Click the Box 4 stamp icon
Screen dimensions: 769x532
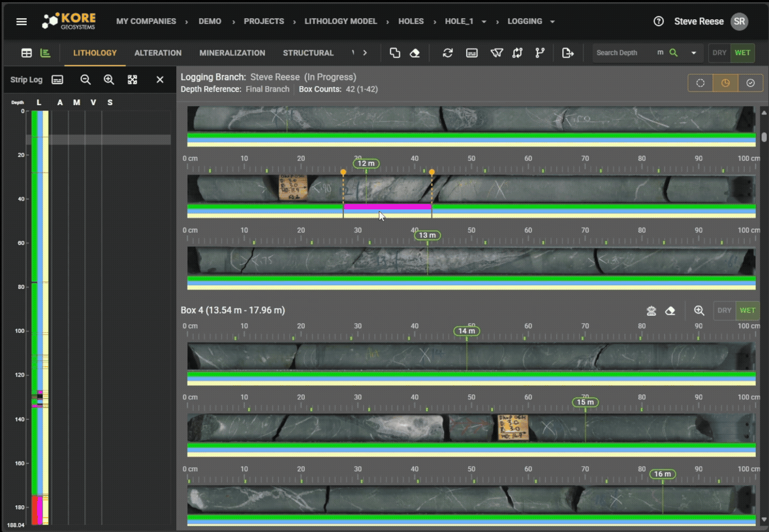[651, 310]
